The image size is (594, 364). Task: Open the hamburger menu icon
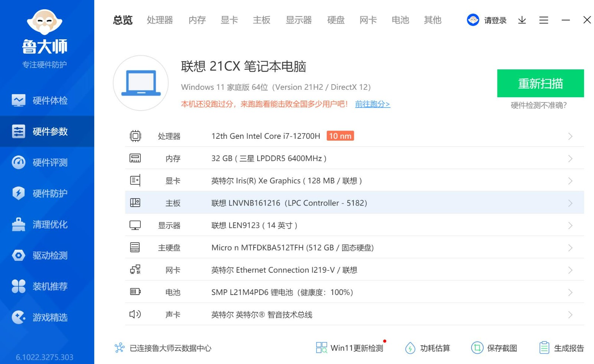(544, 20)
